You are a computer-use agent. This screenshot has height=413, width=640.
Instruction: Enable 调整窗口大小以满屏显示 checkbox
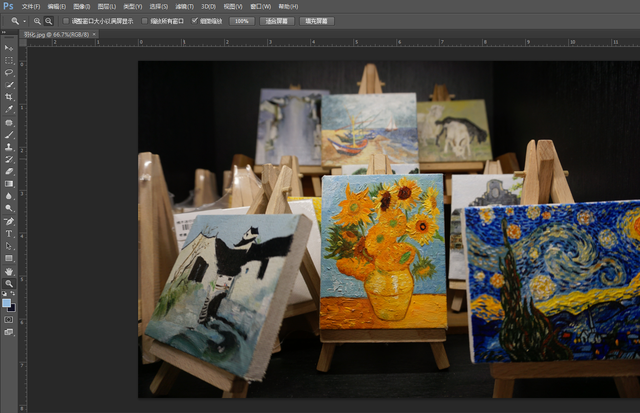(x=66, y=20)
